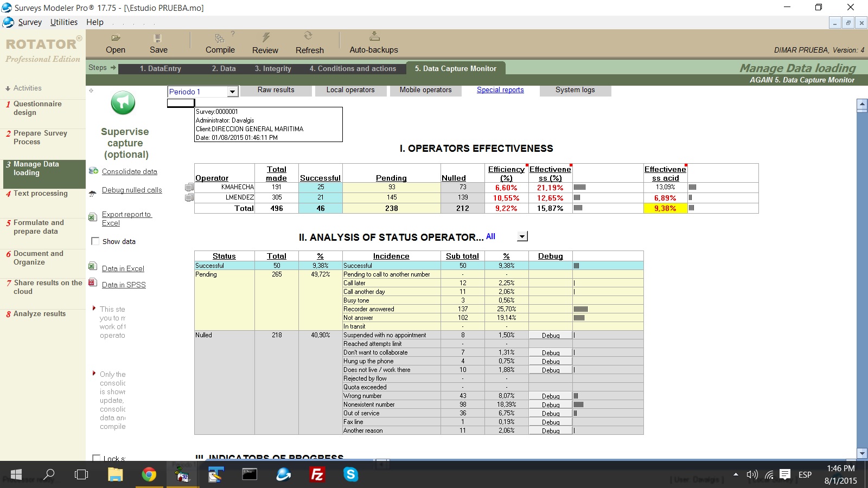Open the Utilities menu
The height and width of the screenshot is (488, 868).
(64, 22)
